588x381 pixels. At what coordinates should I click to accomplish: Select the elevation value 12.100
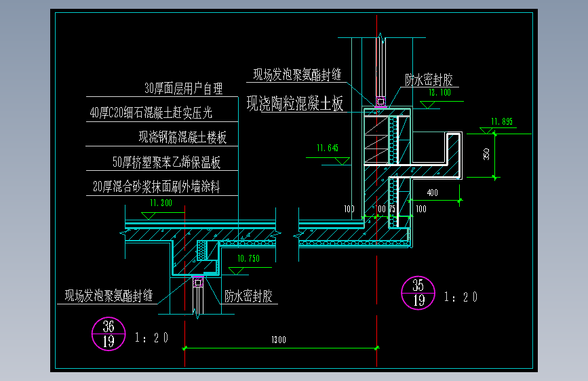[440, 92]
